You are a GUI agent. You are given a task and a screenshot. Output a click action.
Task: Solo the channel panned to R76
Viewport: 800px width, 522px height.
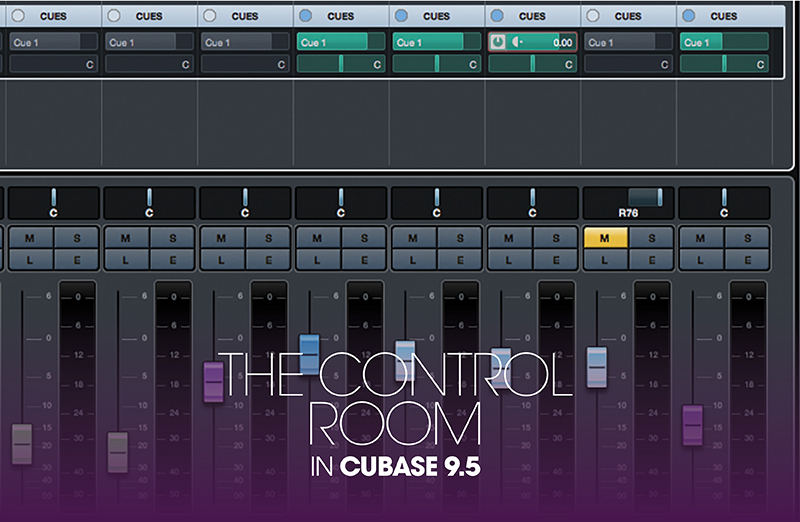(x=651, y=239)
